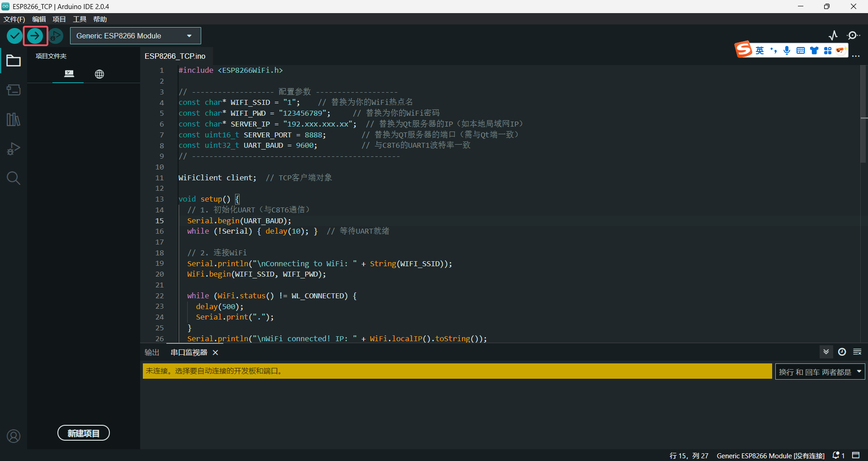This screenshot has height=461, width=868.
Task: Open the Library Manager sidebar icon
Action: [x=14, y=119]
